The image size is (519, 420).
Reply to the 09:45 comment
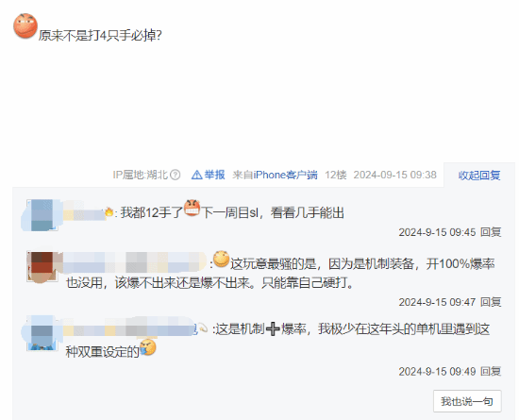pos(491,232)
